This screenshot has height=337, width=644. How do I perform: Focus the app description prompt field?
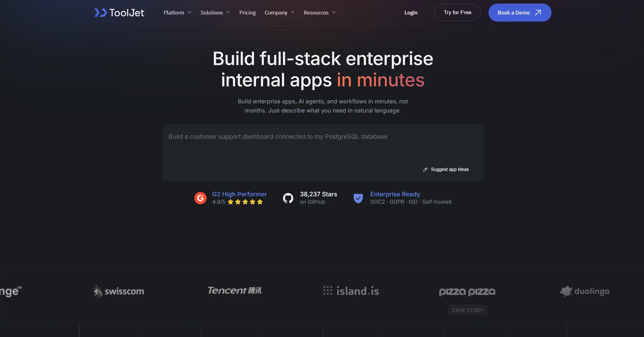click(x=323, y=153)
